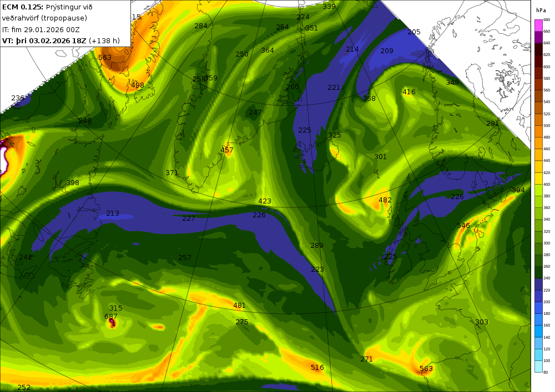
Task: Click map value 481
Action: pos(239,306)
